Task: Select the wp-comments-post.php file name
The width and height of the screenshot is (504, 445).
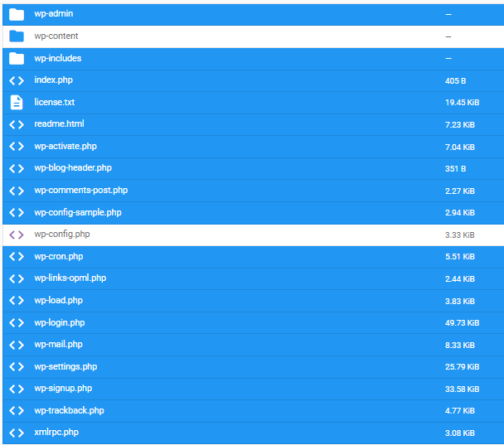Action: (x=81, y=191)
